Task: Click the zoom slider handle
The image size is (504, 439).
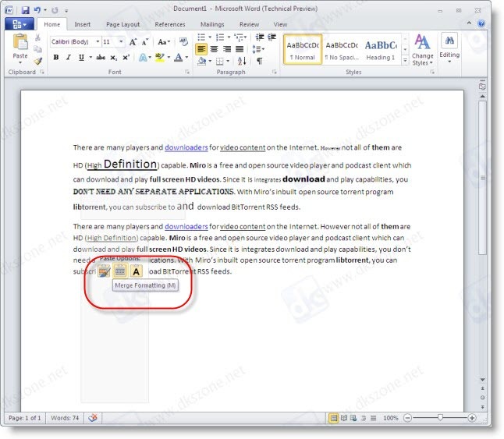Action: tap(440, 417)
